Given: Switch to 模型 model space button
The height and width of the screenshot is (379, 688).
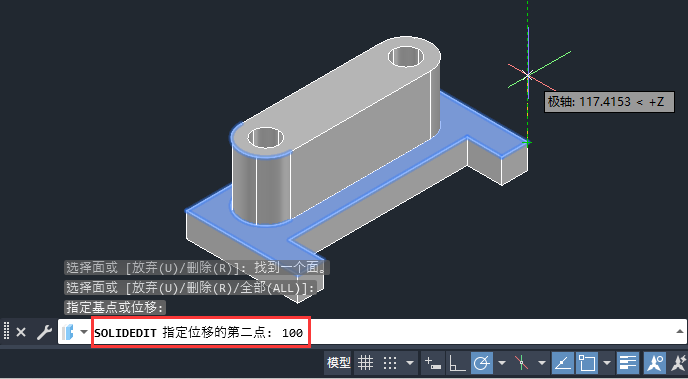Looking at the screenshot, I should coord(339,363).
